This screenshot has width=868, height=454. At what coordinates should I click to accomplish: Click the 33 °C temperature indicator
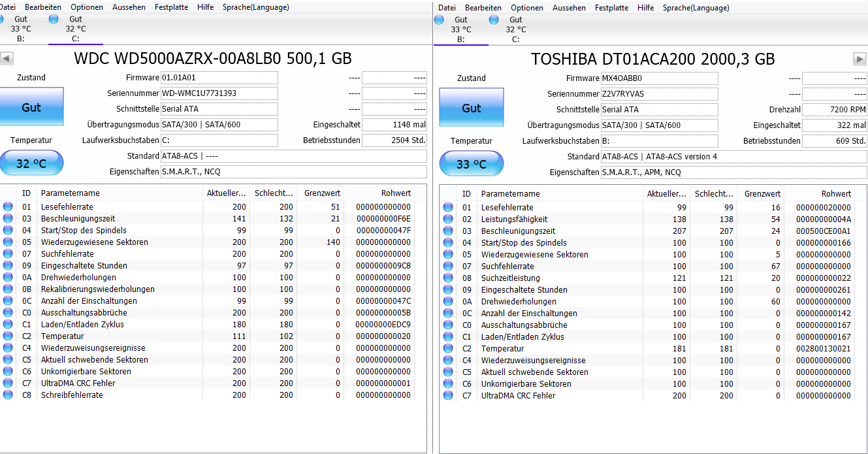(472, 163)
